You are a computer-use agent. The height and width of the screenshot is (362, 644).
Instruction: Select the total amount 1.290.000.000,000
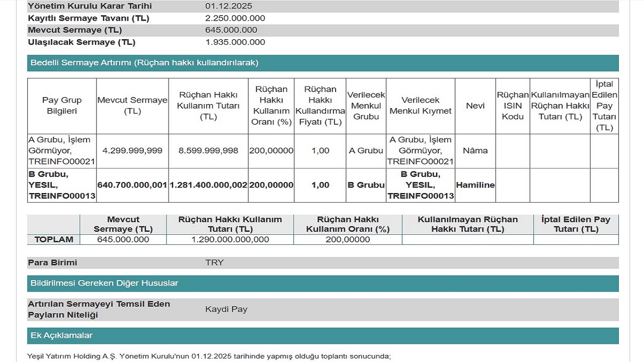point(230,239)
